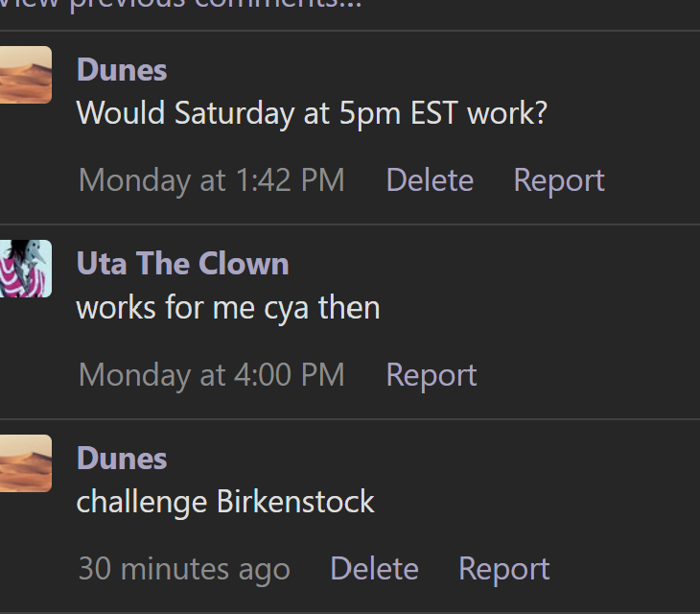Screen dimensions: 700x614
Task: Select the 'challenge Birkenstock' comment text
Action: point(225,503)
